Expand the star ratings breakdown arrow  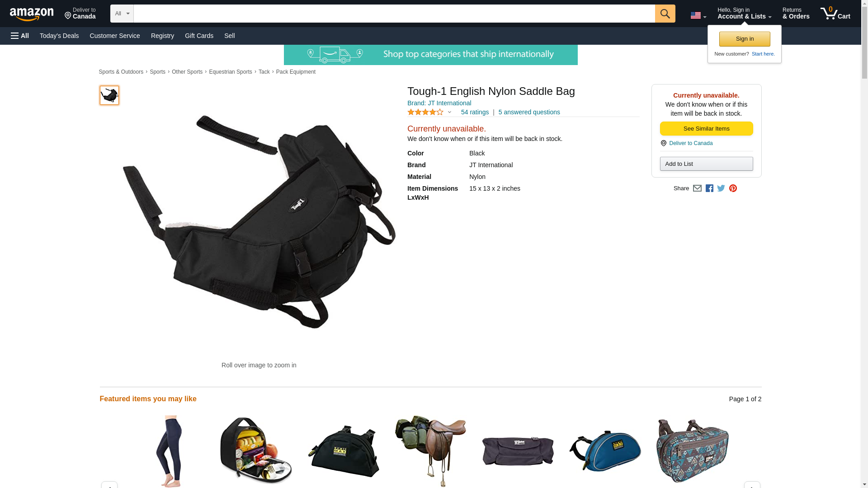(449, 112)
